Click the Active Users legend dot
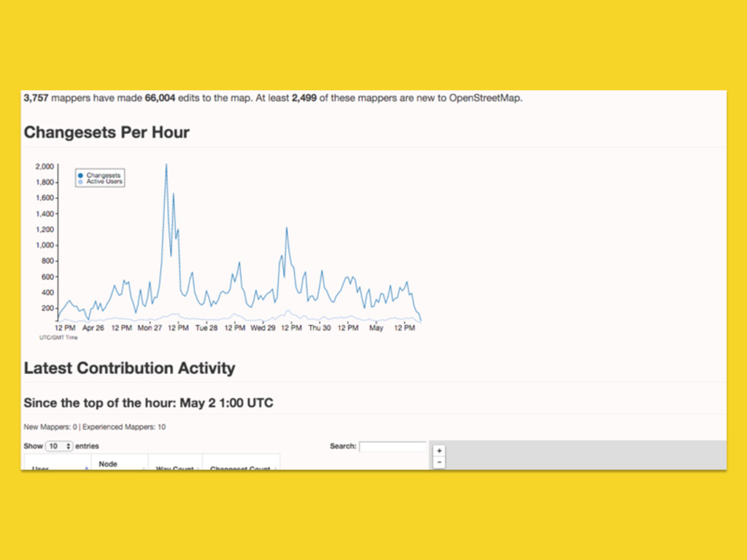This screenshot has height=560, width=747. point(80,182)
